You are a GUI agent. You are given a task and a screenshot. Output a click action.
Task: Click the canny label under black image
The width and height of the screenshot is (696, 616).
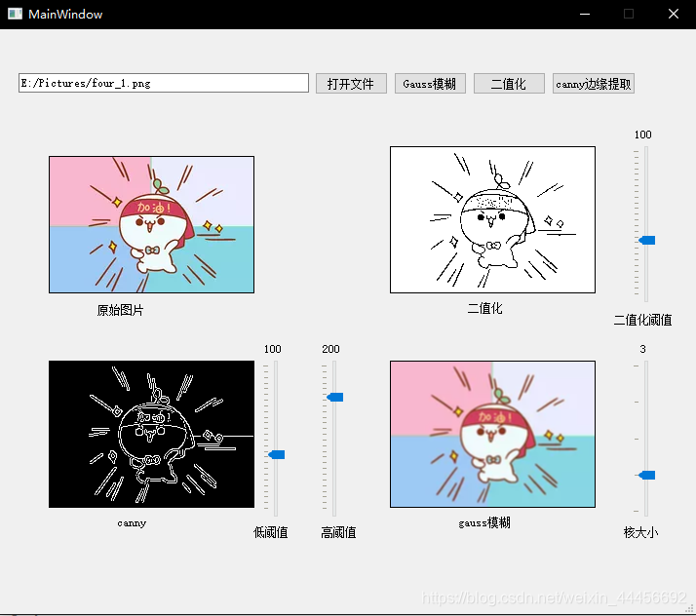click(132, 523)
